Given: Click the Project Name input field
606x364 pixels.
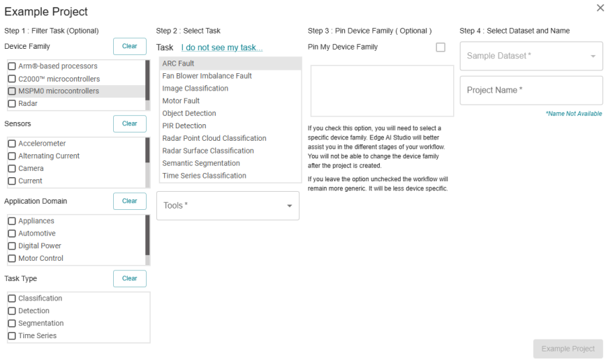Looking at the screenshot, I should pyautogui.click(x=531, y=91).
